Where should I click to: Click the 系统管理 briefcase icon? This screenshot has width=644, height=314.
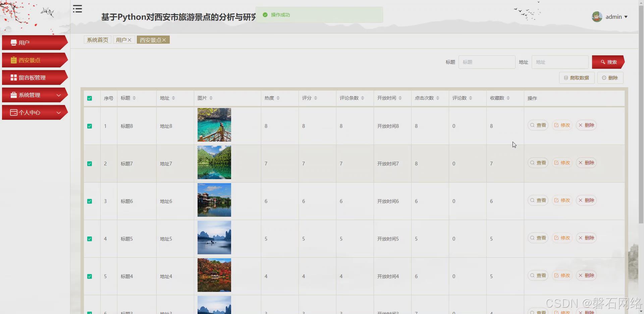click(14, 95)
